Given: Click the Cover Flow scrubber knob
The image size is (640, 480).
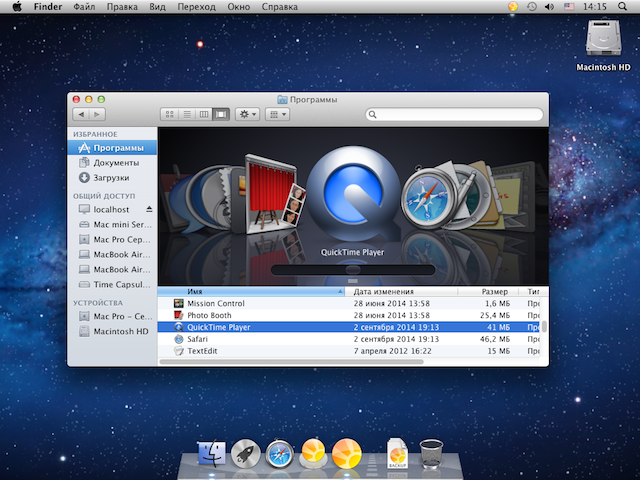Looking at the screenshot, I should pyautogui.click(x=353, y=269).
